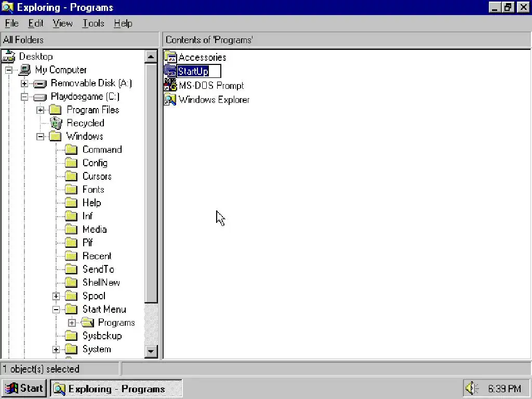
Task: Select the Pif folder icon
Action: click(x=71, y=243)
